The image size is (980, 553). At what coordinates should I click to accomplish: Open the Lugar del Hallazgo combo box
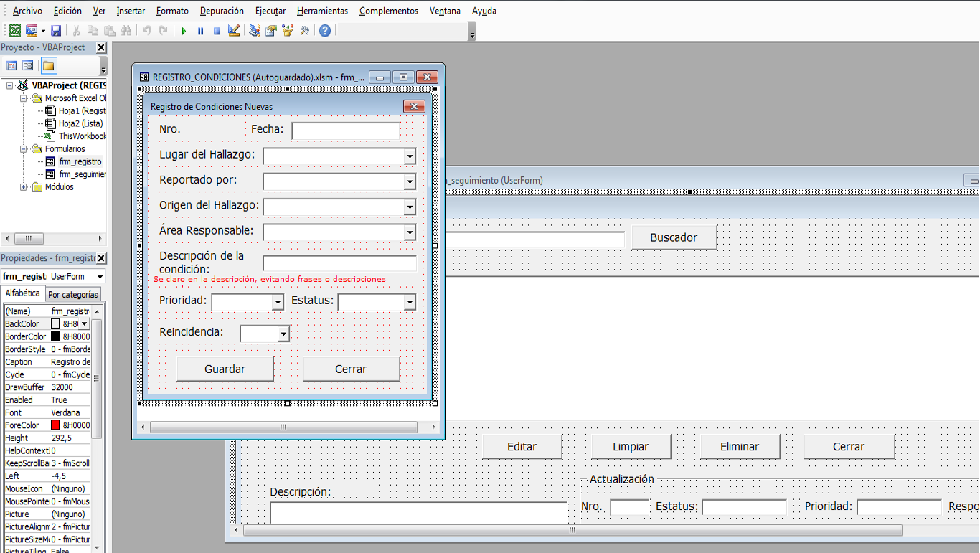click(410, 156)
